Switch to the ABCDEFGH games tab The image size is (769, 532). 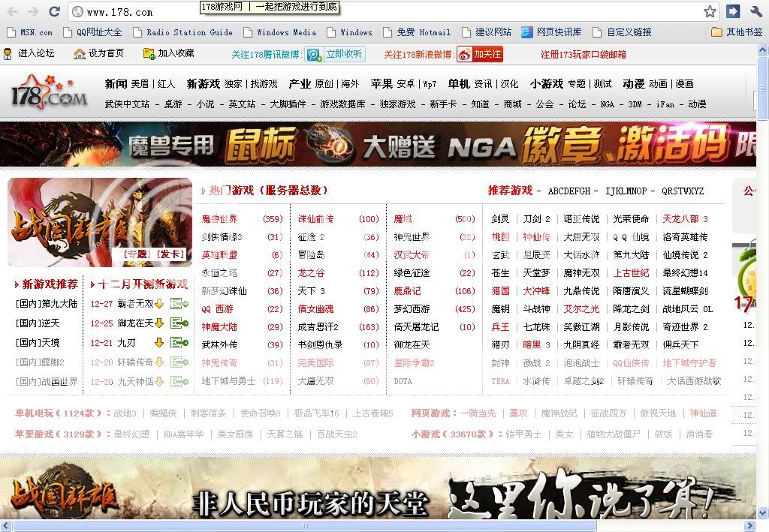[x=569, y=191]
